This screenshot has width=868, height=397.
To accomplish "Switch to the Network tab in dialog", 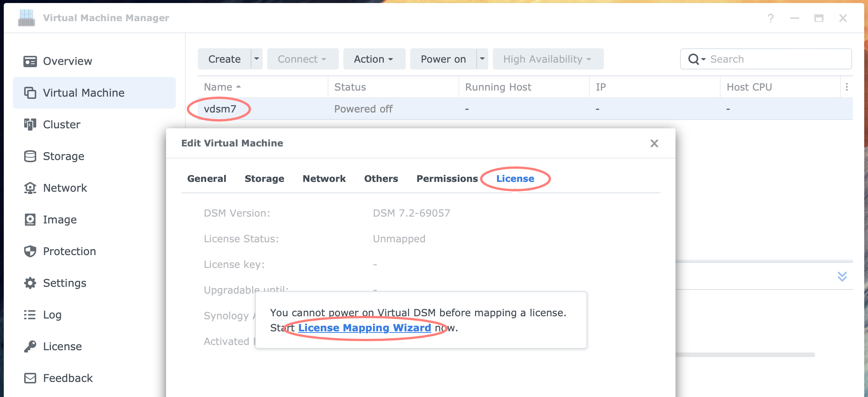I will (x=324, y=178).
